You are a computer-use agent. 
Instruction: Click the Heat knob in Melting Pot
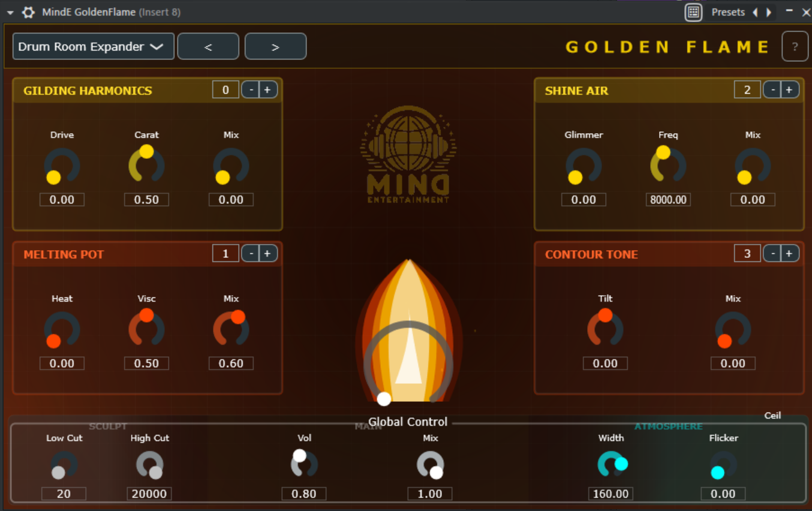[x=62, y=327]
